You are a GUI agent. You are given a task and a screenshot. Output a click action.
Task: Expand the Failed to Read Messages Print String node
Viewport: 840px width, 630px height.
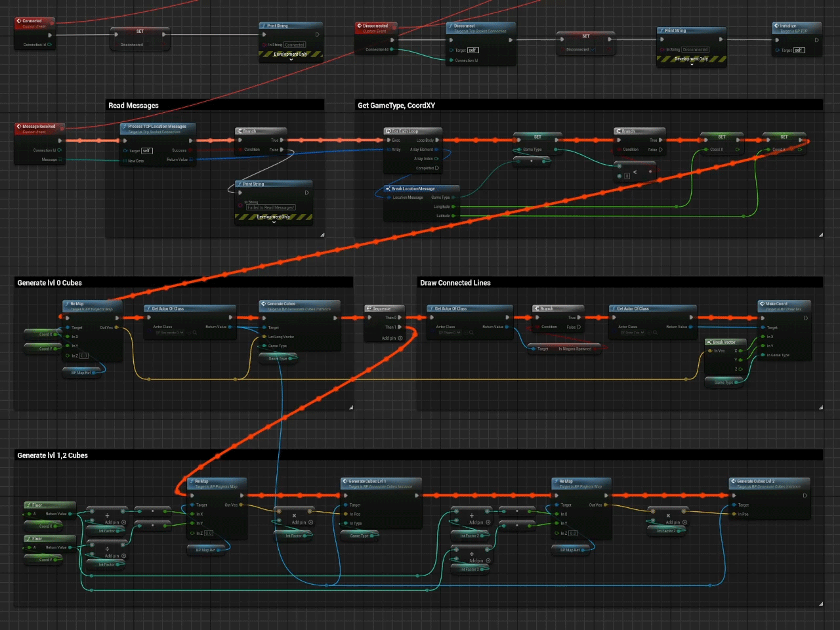pyautogui.click(x=274, y=222)
